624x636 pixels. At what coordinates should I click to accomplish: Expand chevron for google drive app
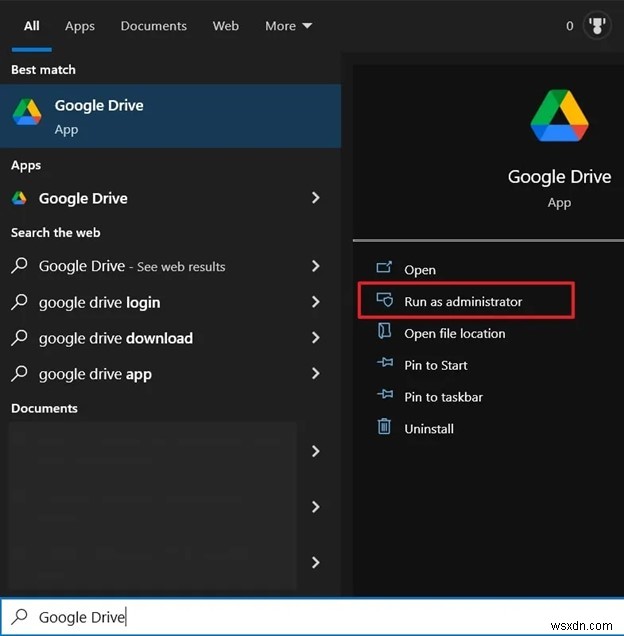(315, 373)
